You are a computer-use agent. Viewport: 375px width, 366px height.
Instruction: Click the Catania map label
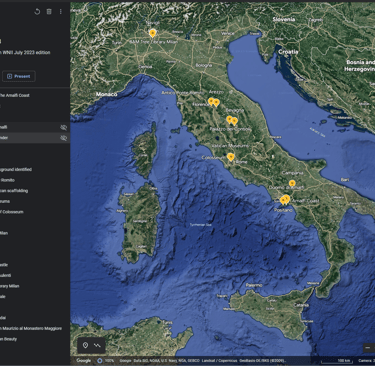[x=301, y=305]
